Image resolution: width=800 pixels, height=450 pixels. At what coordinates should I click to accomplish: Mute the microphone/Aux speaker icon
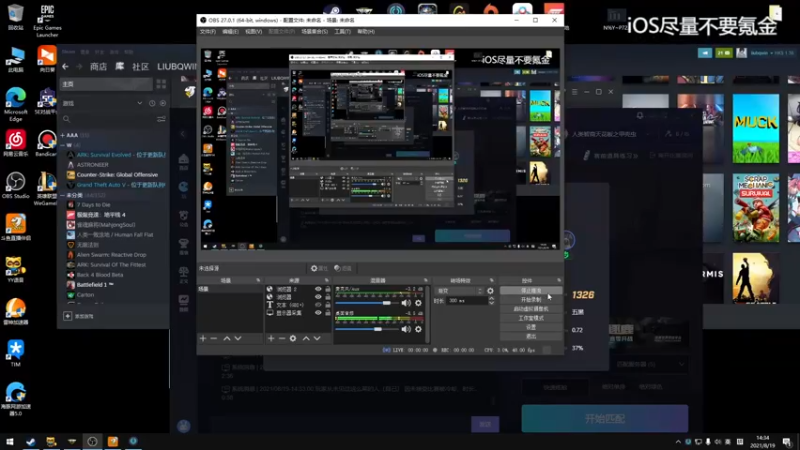point(406,303)
